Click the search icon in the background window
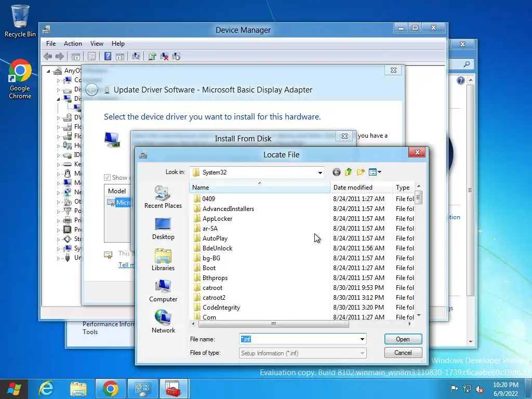Screen dimensions: 532x399 click(467, 64)
